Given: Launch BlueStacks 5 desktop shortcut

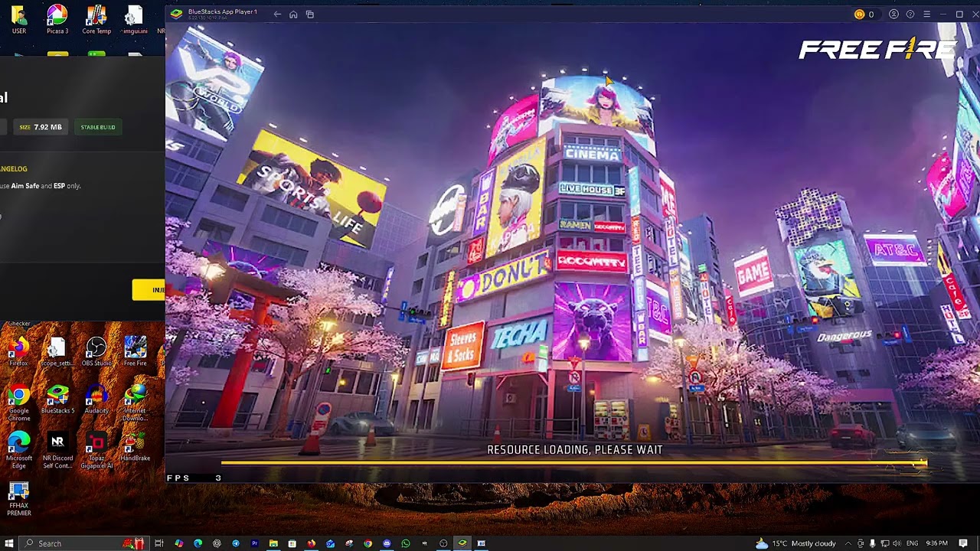Looking at the screenshot, I should (x=57, y=399).
